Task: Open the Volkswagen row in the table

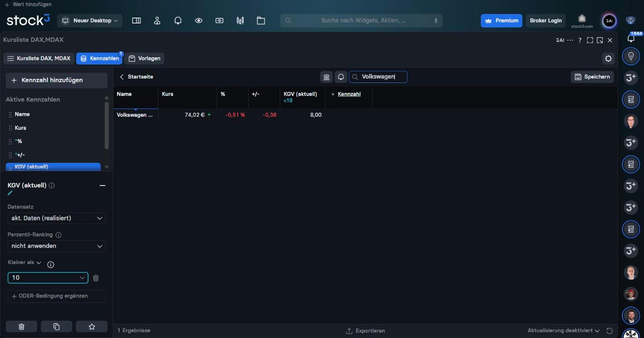Action: point(134,115)
